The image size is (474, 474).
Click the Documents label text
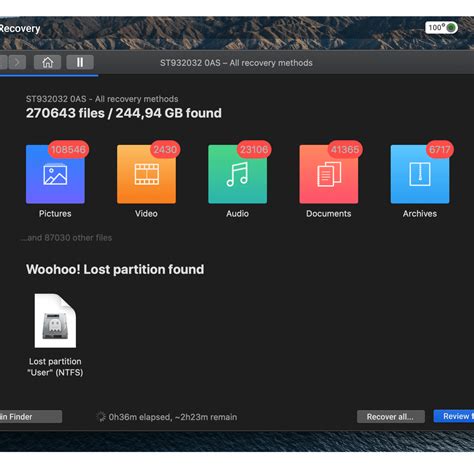click(329, 214)
